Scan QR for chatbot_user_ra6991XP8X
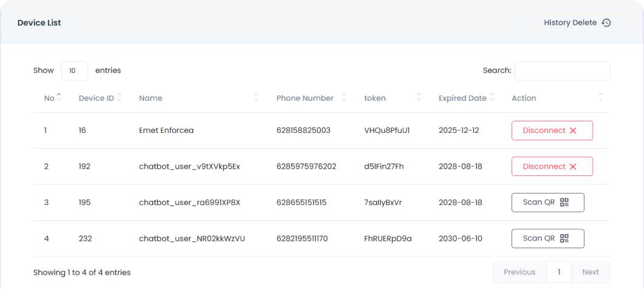Viewport: 644px width, 298px height. point(547,202)
